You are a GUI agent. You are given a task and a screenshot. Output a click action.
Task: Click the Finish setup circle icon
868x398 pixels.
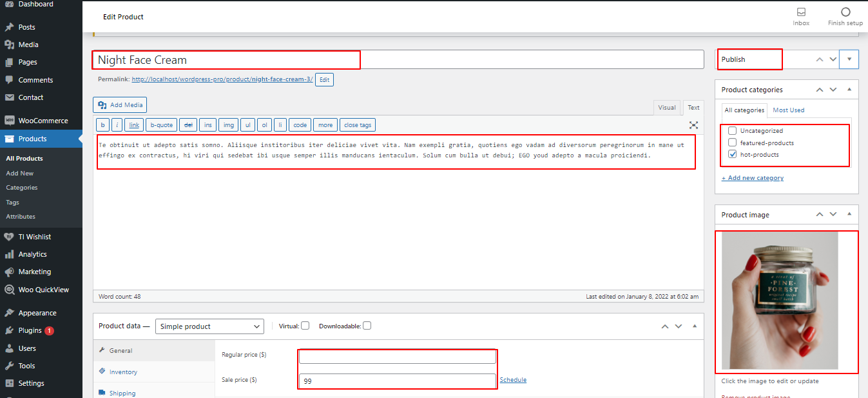845,12
